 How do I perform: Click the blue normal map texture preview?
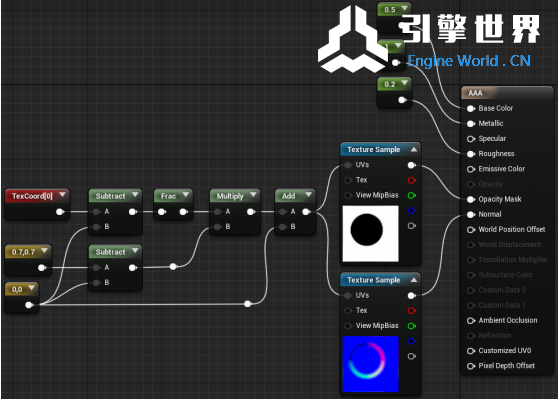click(x=370, y=364)
